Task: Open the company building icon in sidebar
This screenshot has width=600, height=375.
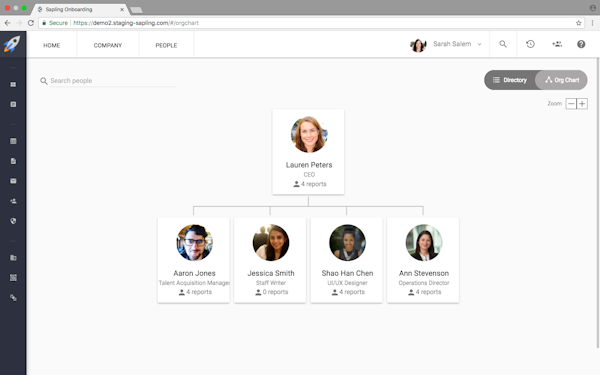Action: [x=13, y=258]
